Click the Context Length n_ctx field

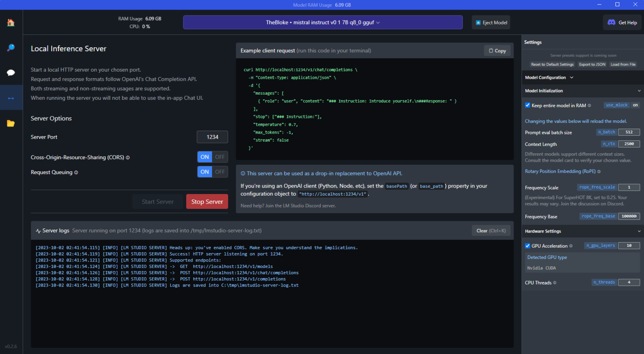629,144
